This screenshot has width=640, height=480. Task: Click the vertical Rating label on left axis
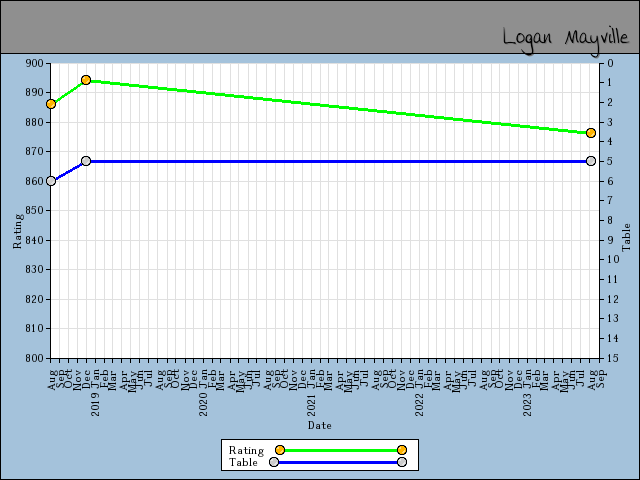coord(17,230)
